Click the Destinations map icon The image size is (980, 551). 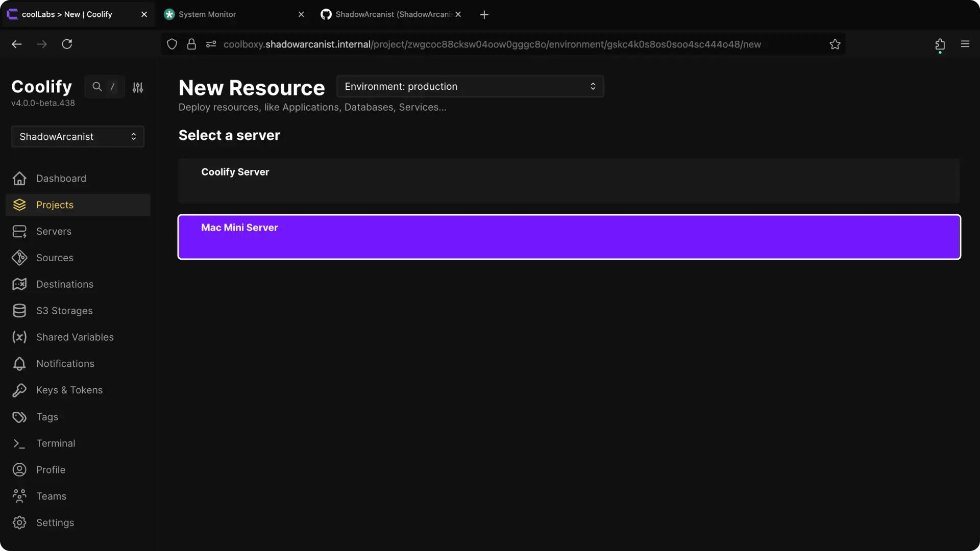pos(19,284)
